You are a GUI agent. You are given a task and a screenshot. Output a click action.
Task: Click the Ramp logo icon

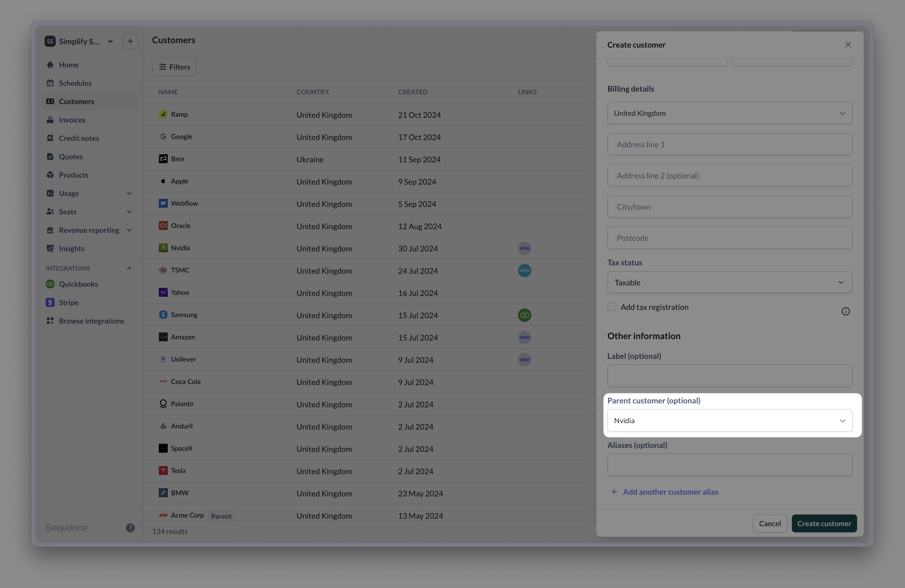163,114
